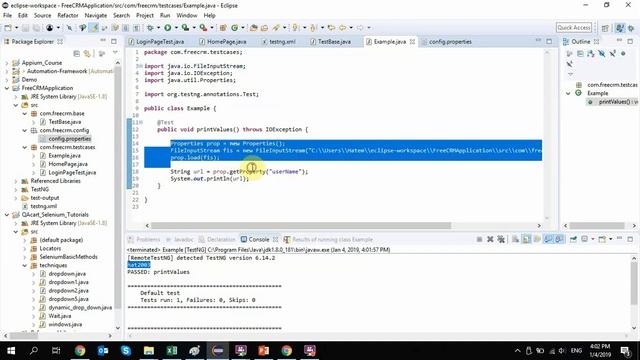Viewport: 640px width, 360px height.
Task: Toggle Show Console on Standard Error
Action: coord(559,239)
